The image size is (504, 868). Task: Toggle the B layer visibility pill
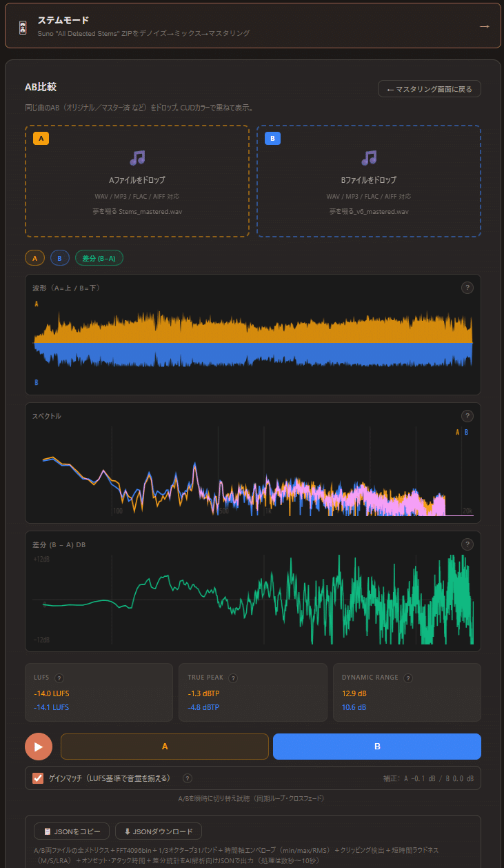tap(59, 258)
